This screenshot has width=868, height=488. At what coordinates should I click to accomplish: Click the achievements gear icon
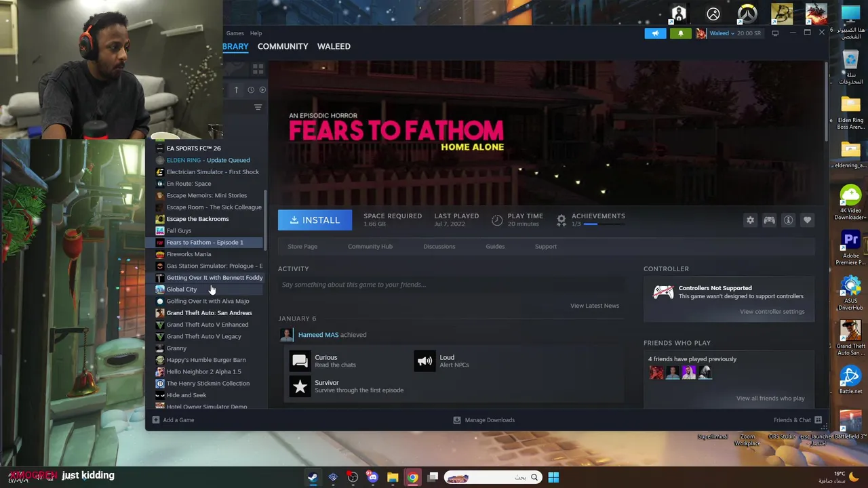(561, 220)
